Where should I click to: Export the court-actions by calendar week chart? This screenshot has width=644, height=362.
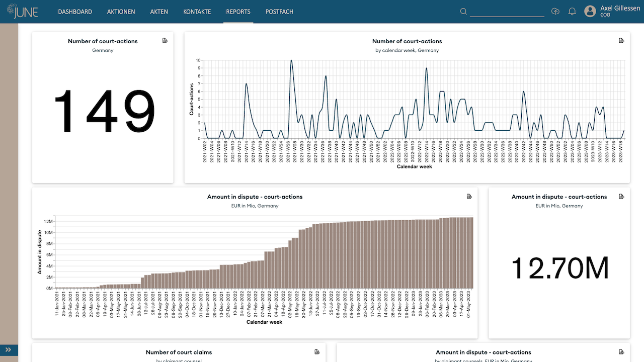tap(621, 41)
